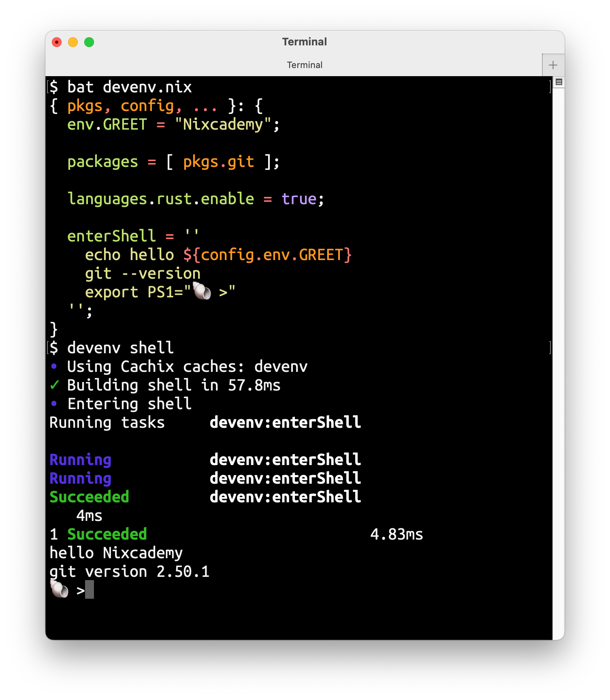Click the quoted "Nixcademy" string
Viewport: 610px width, 700px height.
coord(223,124)
